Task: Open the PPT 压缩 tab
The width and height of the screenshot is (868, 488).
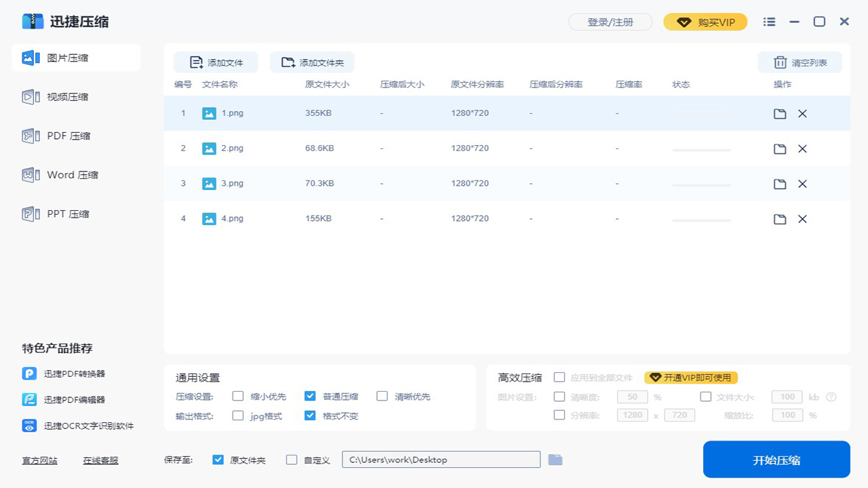Action: [x=76, y=213]
